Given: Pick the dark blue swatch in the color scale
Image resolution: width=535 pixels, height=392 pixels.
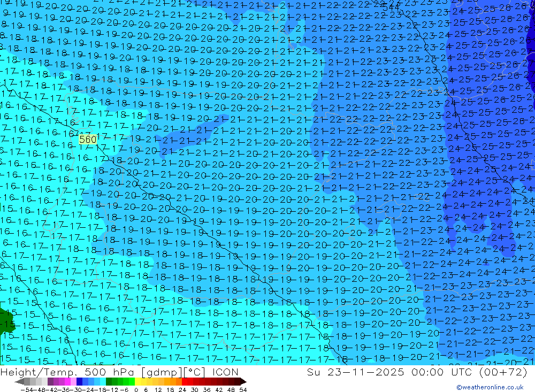Looking at the screenshot, I should click(x=79, y=381).
